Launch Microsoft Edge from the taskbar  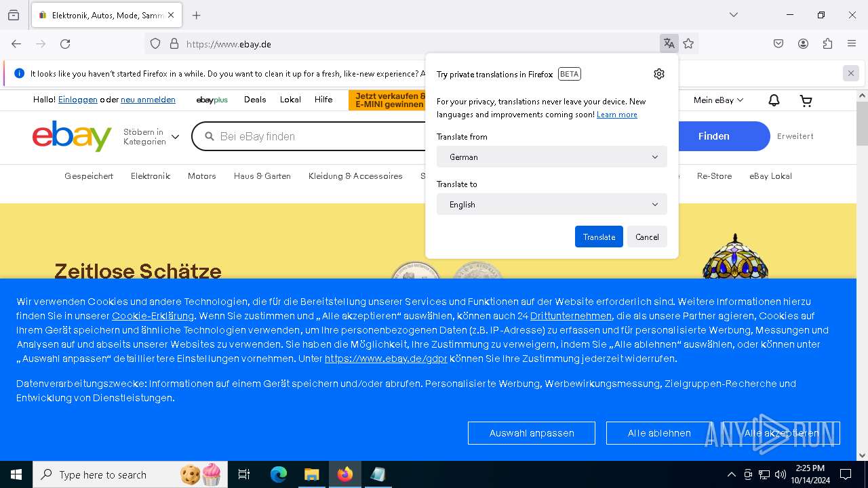279,474
